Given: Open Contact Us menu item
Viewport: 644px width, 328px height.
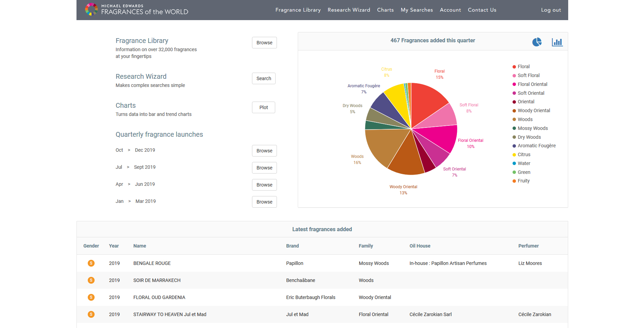Looking at the screenshot, I should pyautogui.click(x=482, y=10).
